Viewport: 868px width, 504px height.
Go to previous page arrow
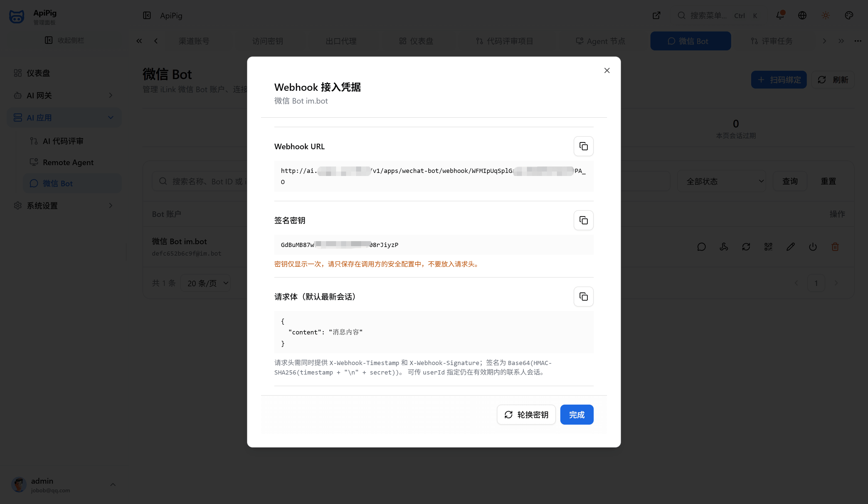(x=796, y=283)
